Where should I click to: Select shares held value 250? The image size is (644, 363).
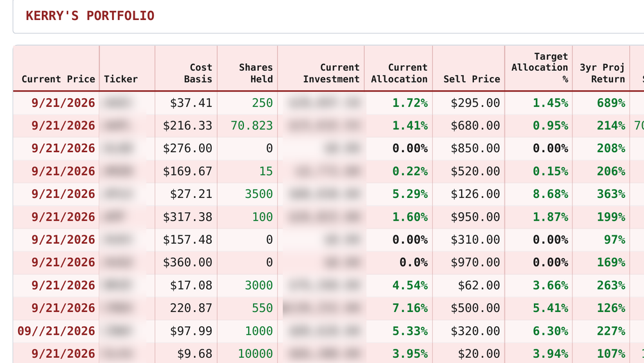pyautogui.click(x=263, y=103)
